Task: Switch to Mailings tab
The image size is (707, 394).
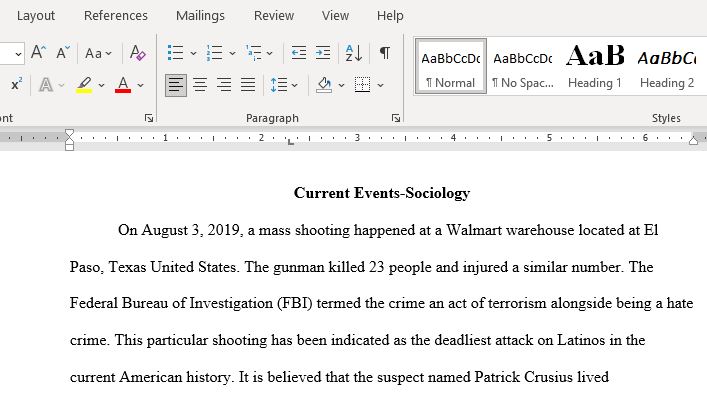Action: (200, 15)
